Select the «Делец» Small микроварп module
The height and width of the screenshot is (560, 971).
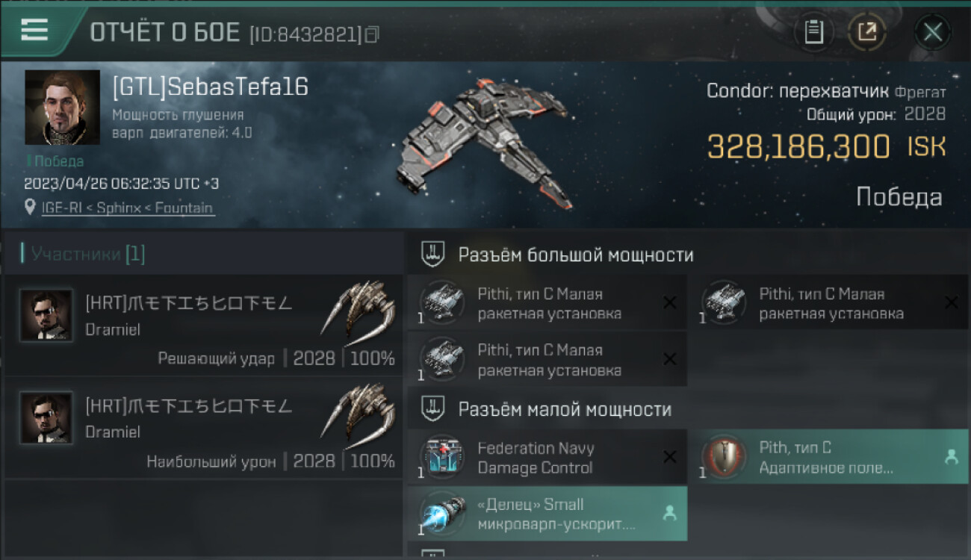pyautogui.click(x=547, y=514)
